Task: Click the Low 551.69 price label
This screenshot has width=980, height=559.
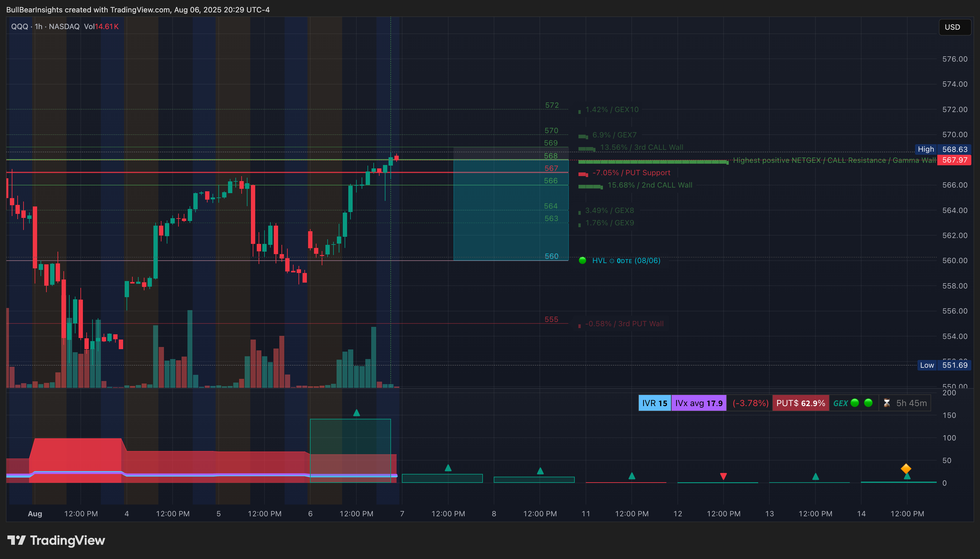Action: coord(944,365)
